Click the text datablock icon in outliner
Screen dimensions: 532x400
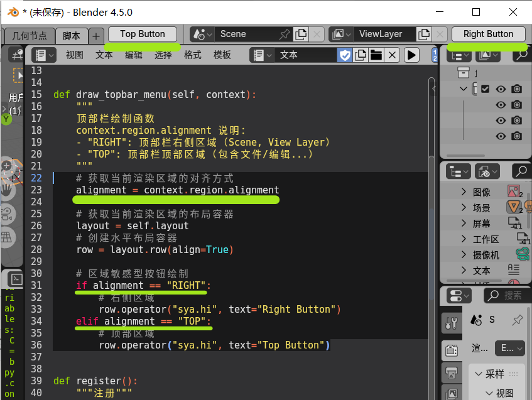pos(514,270)
